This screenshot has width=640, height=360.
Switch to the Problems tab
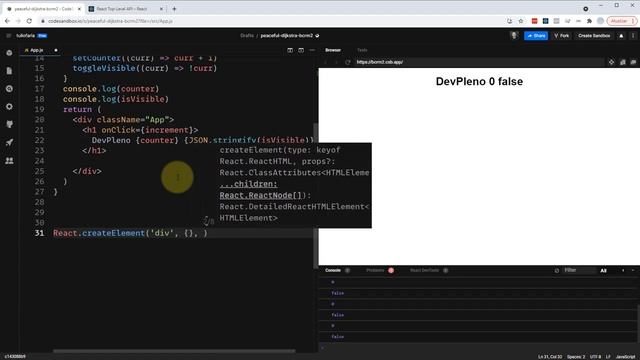(375, 270)
